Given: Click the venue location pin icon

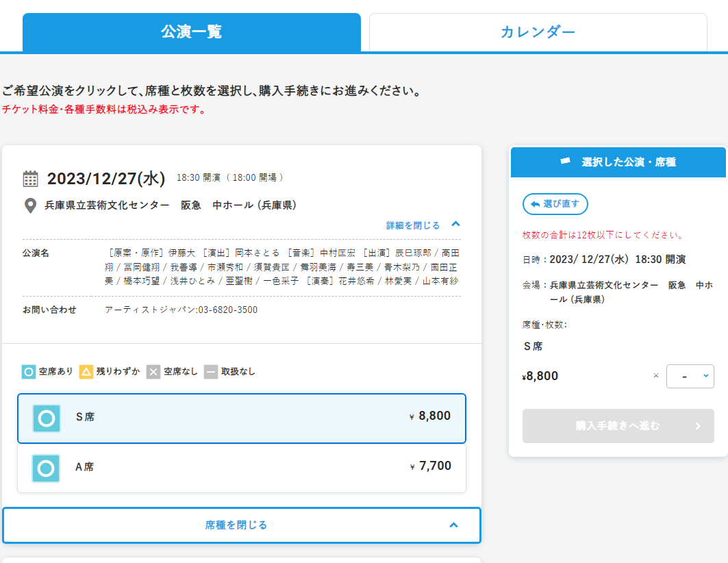Looking at the screenshot, I should pos(30,205).
